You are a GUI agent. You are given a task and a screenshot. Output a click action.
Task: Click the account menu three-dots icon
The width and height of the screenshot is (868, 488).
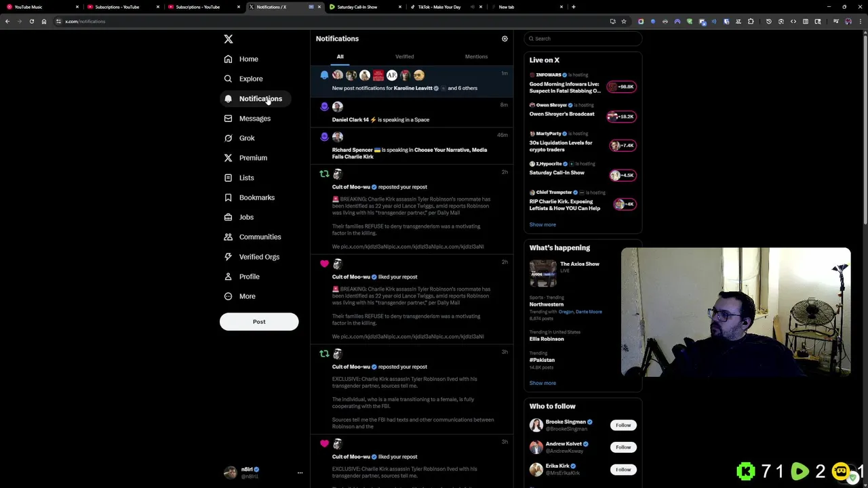300,473
